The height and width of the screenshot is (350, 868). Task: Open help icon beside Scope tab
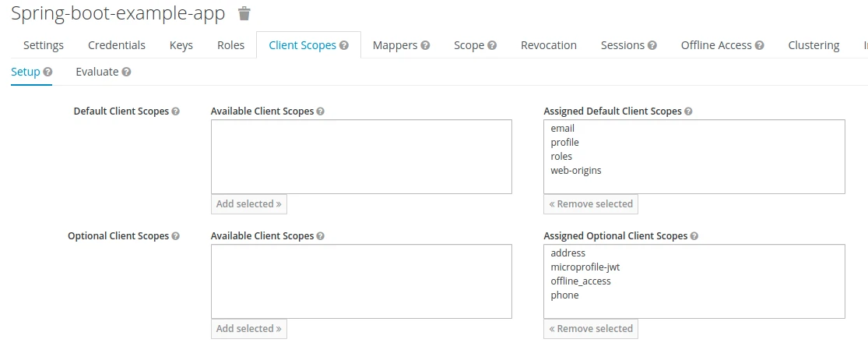coord(491,45)
